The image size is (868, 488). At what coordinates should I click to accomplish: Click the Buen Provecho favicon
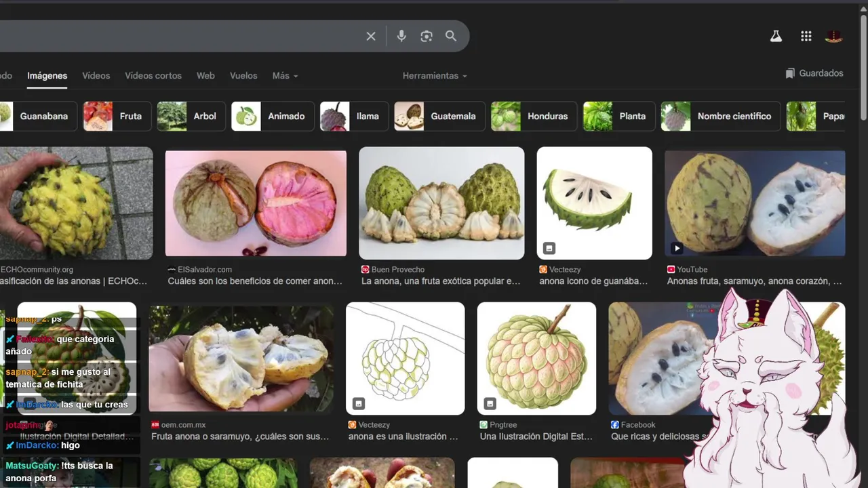[x=366, y=269]
